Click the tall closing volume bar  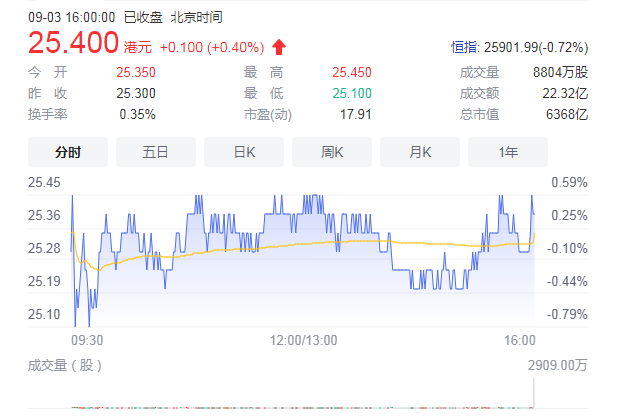[x=534, y=393]
